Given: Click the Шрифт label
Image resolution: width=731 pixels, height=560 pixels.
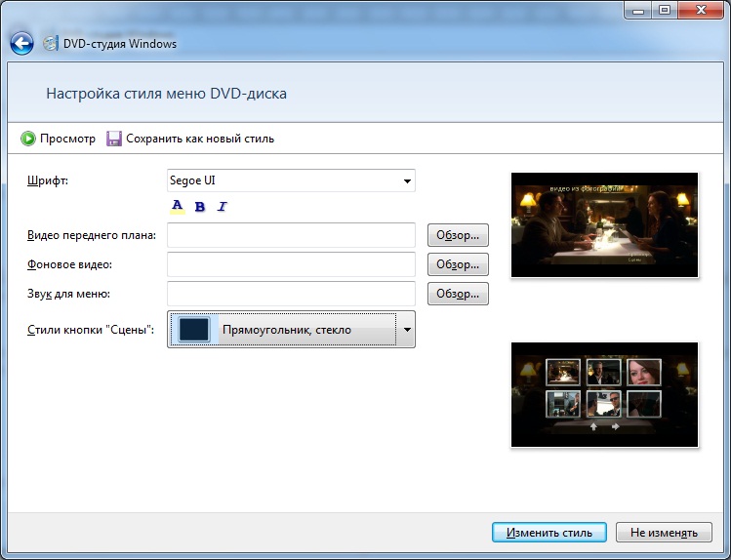Looking at the screenshot, I should (48, 180).
